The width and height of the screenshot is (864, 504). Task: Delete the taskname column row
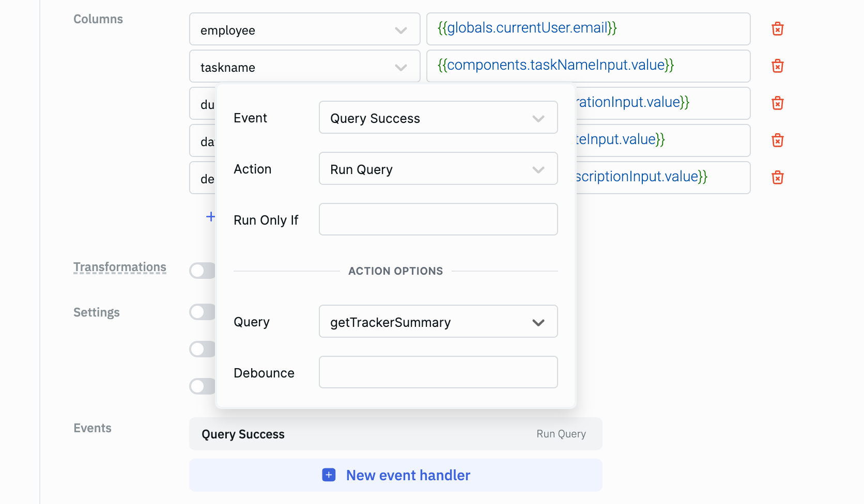(777, 66)
